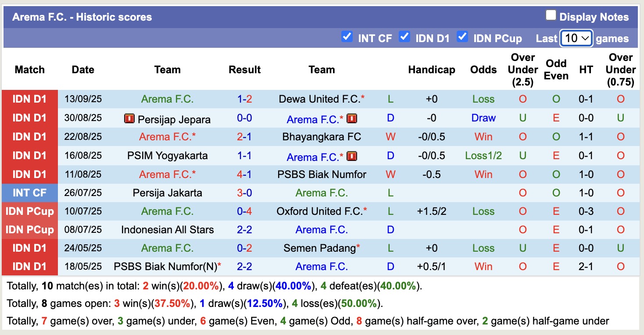Image resolution: width=644 pixels, height=335 pixels.
Task: Click red card icon beside Persijap Jepara
Action: [x=129, y=118]
